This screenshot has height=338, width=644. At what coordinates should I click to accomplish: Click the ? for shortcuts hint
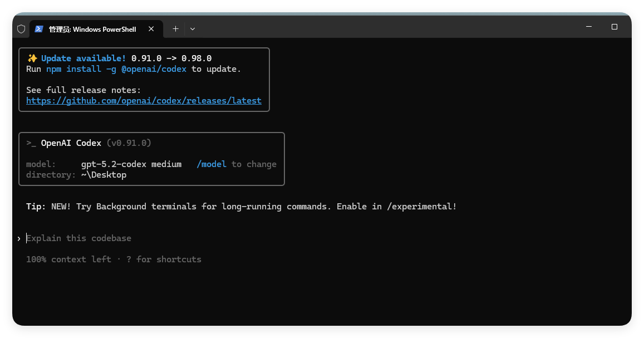[x=164, y=259]
